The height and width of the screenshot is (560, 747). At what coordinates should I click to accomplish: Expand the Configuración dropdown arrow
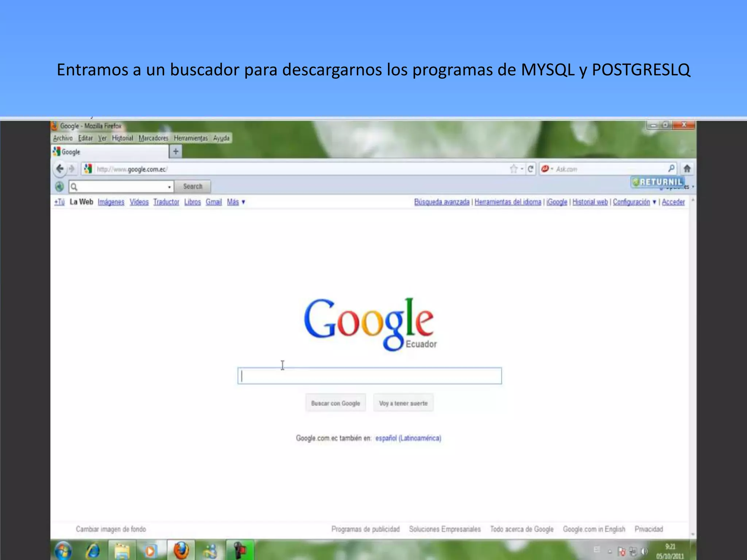(x=654, y=202)
